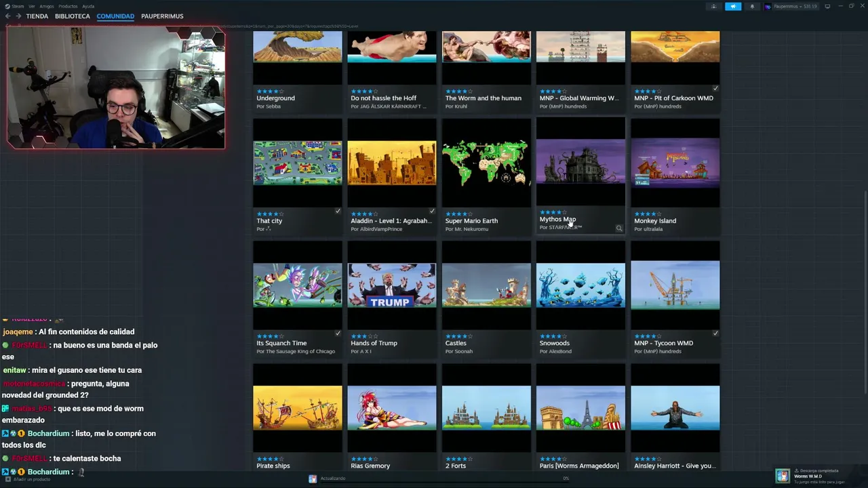This screenshot has width=868, height=488.
Task: Switch to the TIENDA tab
Action: [37, 16]
